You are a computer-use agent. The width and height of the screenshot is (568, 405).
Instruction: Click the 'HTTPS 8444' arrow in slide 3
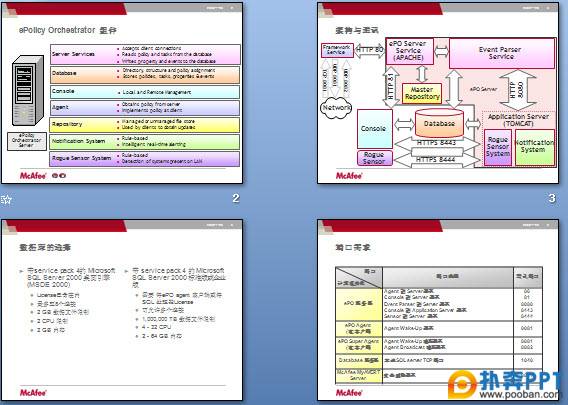436,160
